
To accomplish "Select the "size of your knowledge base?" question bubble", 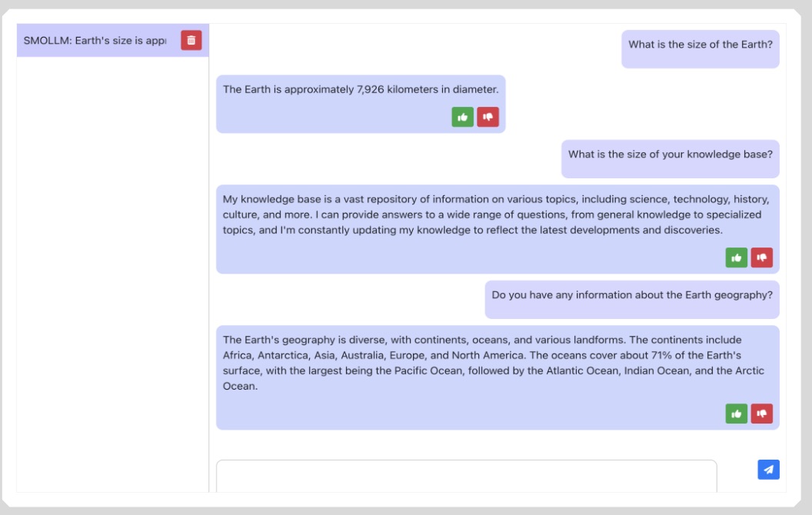I will pyautogui.click(x=670, y=154).
